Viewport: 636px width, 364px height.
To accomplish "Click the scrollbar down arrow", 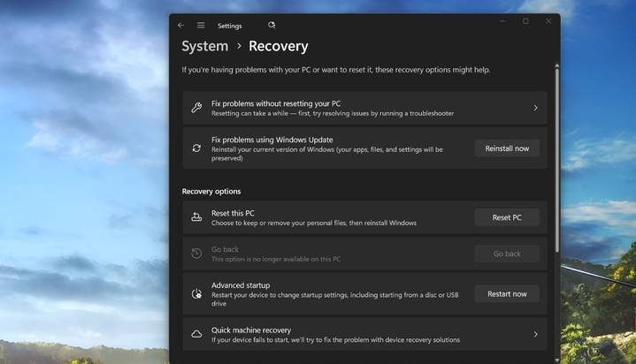I will point(557,360).
